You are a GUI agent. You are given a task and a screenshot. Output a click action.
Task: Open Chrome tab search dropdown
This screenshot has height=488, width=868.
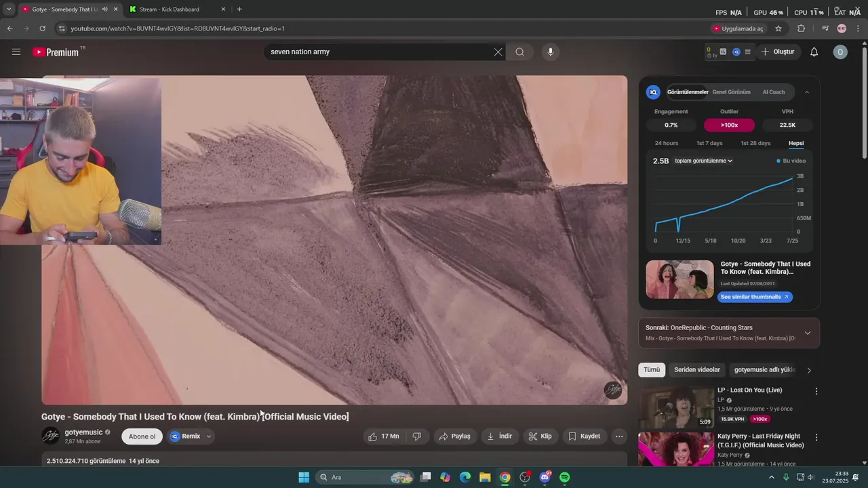(9, 9)
